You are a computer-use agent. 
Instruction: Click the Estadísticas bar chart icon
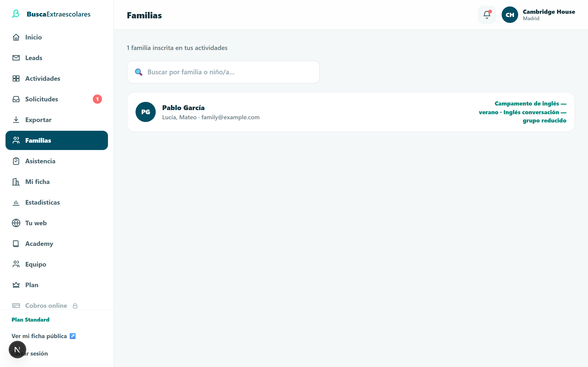tap(16, 202)
